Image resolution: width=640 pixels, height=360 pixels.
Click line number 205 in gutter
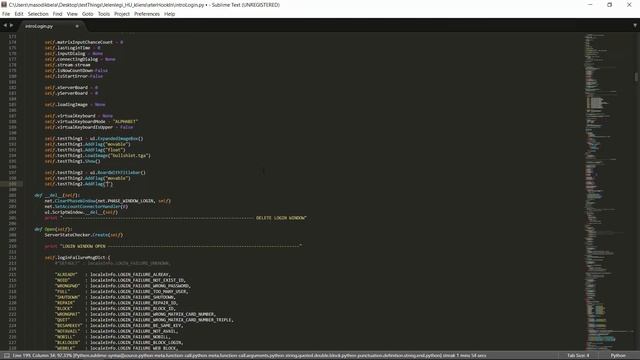12,218
